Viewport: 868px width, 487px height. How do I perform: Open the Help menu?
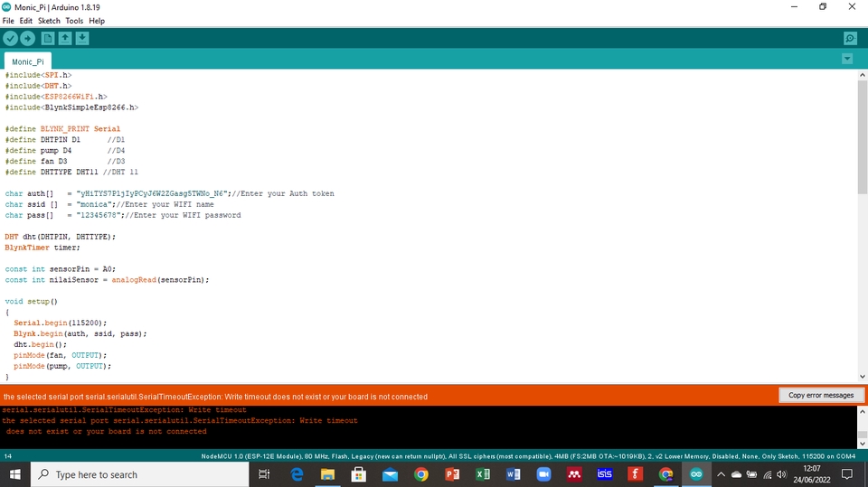tap(97, 21)
